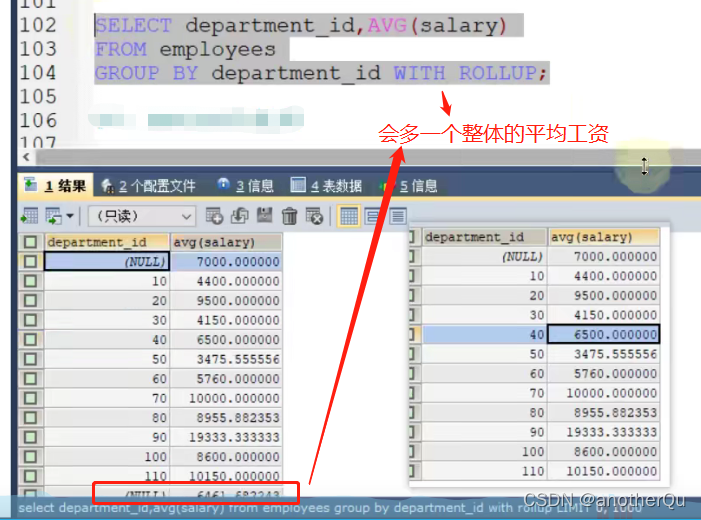701x520 pixels.
Task: Click line number 105 in the gutter
Action: pos(38,97)
